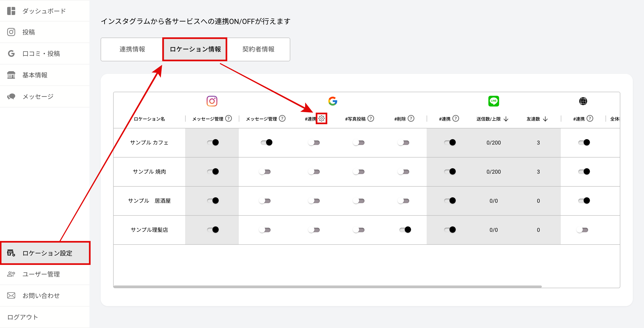Disable #削除 toggle for サンプル理髪店

pyautogui.click(x=405, y=229)
